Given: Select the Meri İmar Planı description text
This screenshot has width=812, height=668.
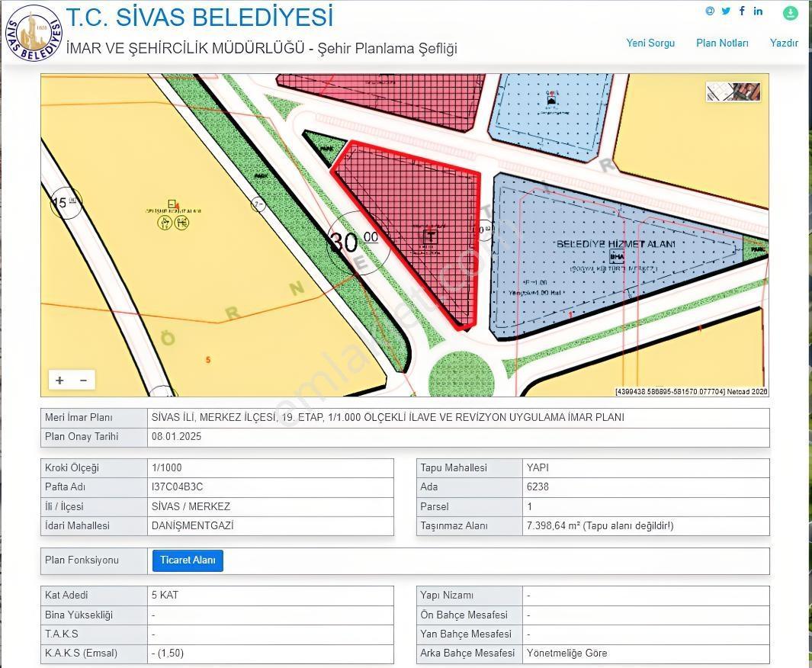Looking at the screenshot, I should click(388, 417).
